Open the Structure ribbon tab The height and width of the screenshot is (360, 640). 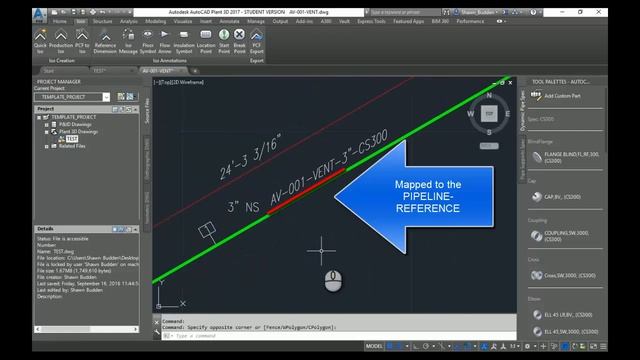(102, 21)
